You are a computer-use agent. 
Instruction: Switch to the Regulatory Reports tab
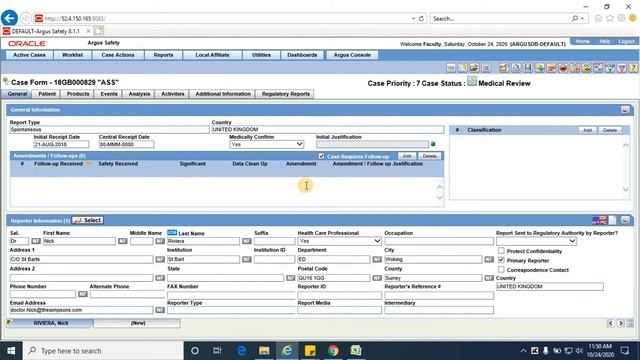pos(285,94)
